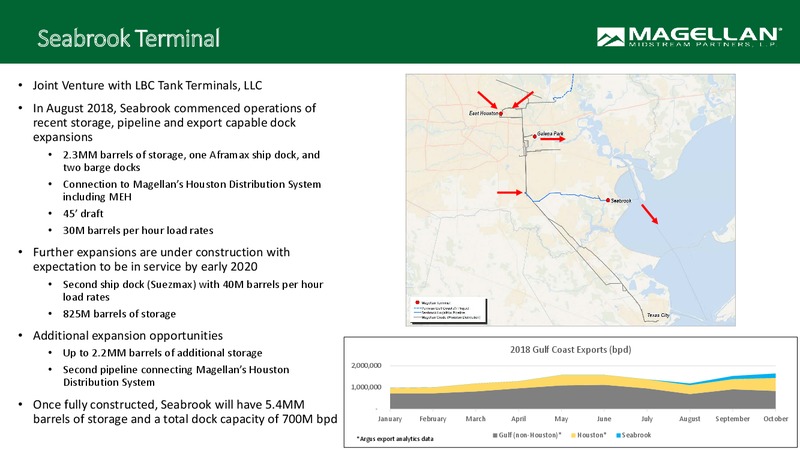The image size is (800, 450).
Task: Select the "Second ship dock (Suezmax)" sub-bullet
Action: 193,290
